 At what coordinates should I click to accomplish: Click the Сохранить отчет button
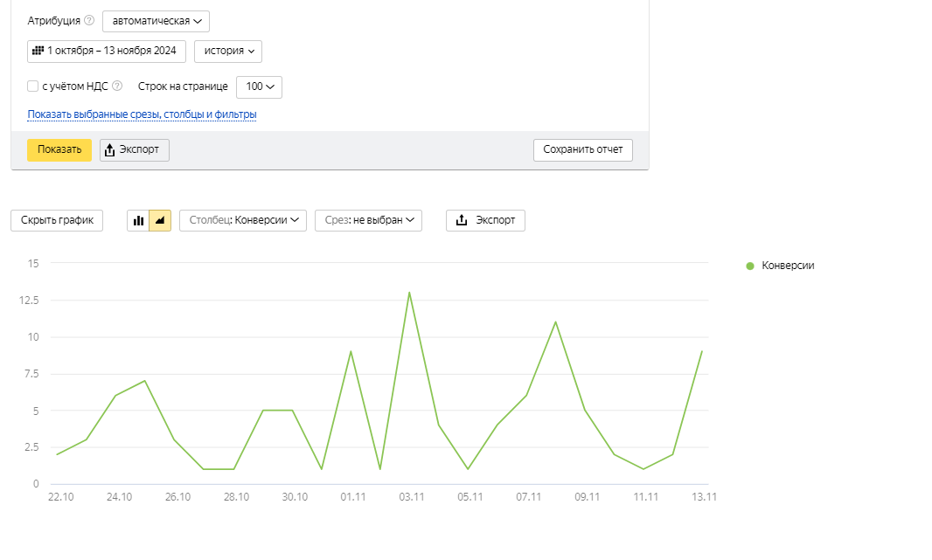[x=582, y=150]
